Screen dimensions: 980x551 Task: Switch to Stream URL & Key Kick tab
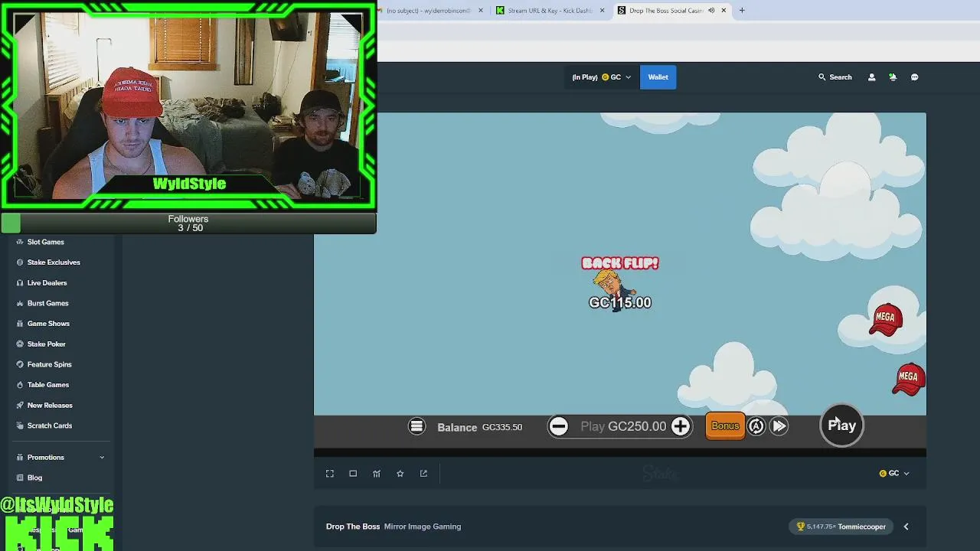pos(550,11)
